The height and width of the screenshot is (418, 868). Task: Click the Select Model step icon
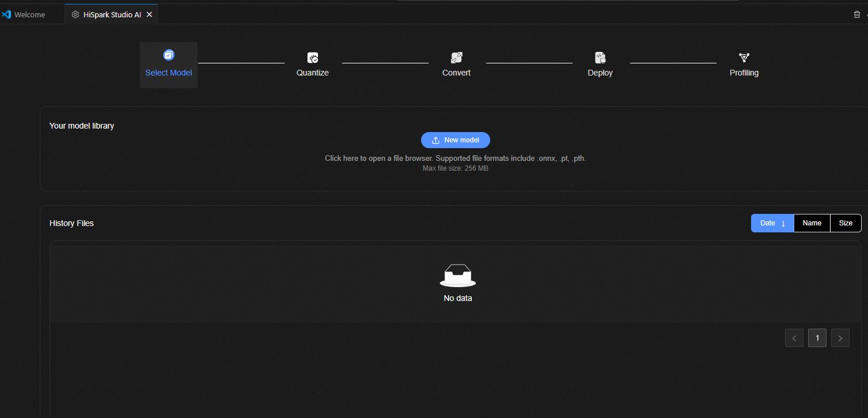coord(169,55)
